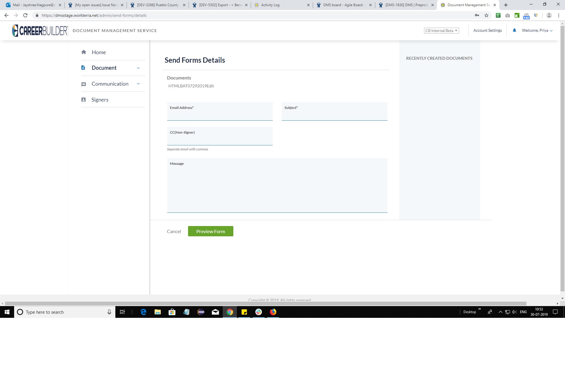
Task: Open the notification bell icon
Action: pos(514,30)
